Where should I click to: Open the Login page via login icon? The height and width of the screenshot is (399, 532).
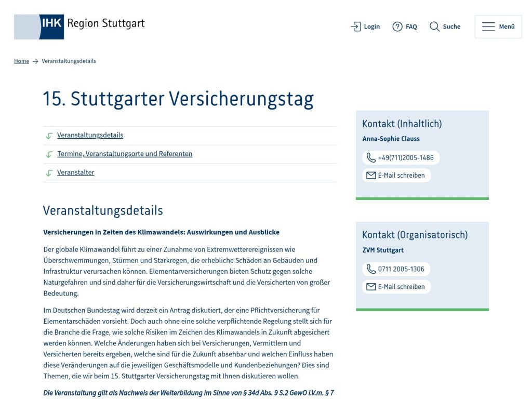coord(356,26)
